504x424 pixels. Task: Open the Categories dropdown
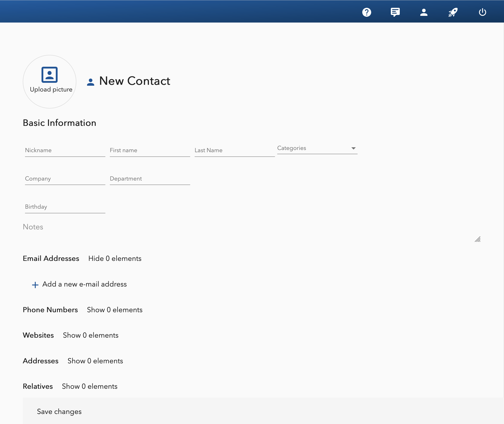point(317,148)
